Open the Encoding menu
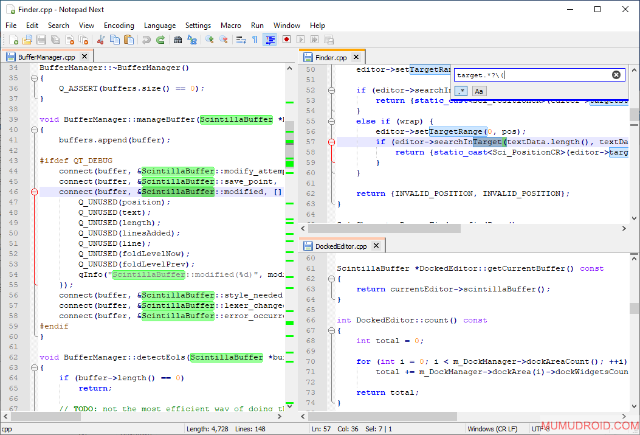The height and width of the screenshot is (435, 640). coord(119,25)
